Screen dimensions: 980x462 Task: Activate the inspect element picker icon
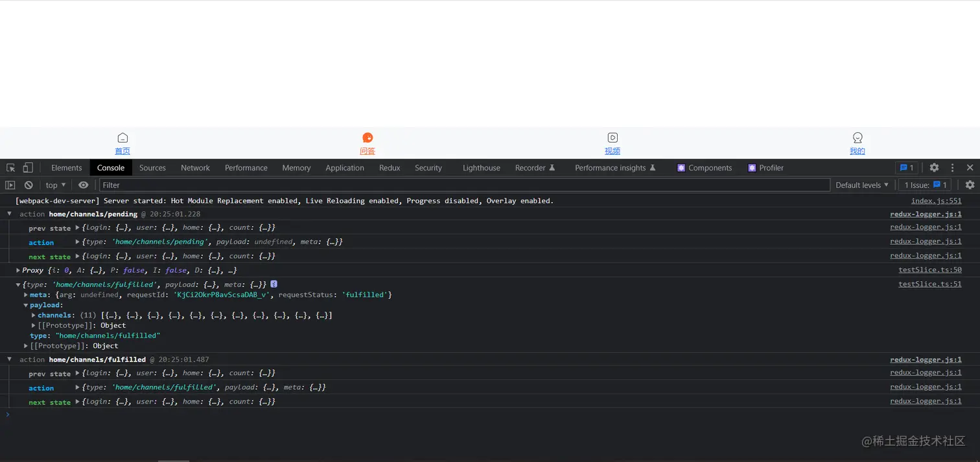pos(11,168)
